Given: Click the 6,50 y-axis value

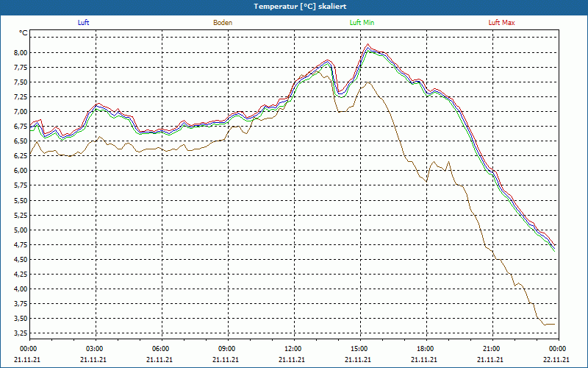Looking at the screenshot, I should point(21,141).
